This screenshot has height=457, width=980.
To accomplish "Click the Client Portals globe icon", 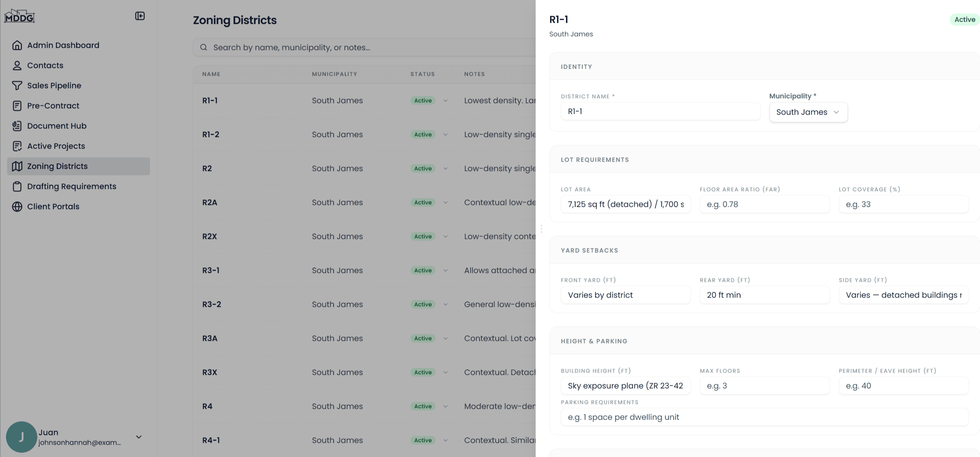I will point(17,206).
